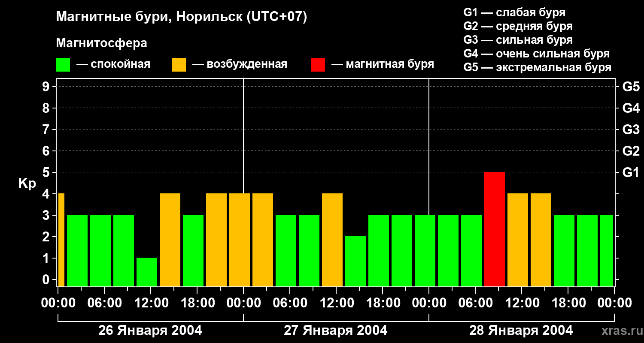This screenshot has height=343, width=644.
Task: Click the 'G2' label on right axis
Action: click(x=631, y=151)
